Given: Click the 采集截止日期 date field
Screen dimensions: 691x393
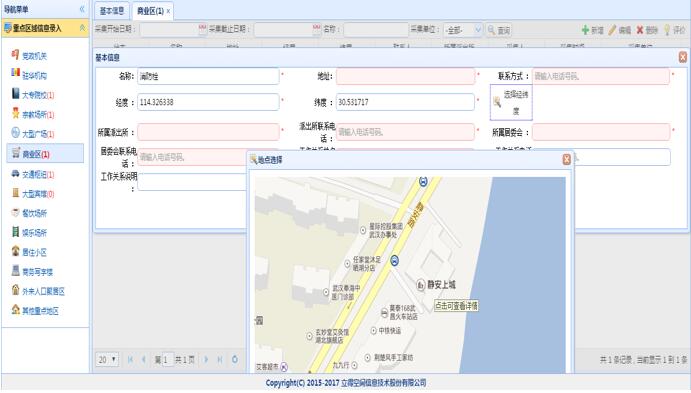Looking at the screenshot, I should (283, 30).
